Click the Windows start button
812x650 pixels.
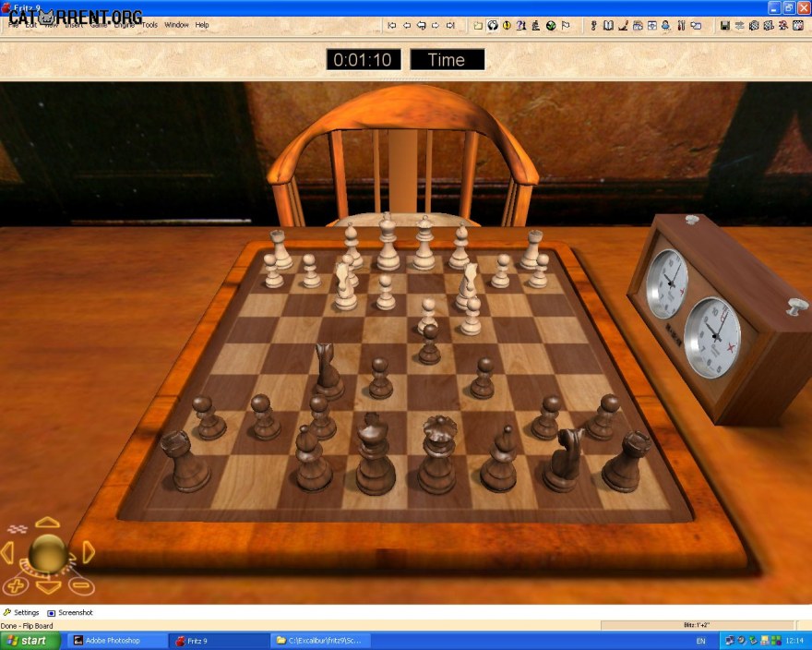click(x=30, y=641)
